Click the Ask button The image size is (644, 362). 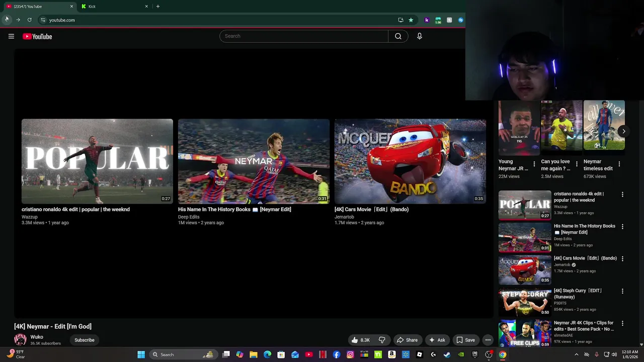point(437,340)
